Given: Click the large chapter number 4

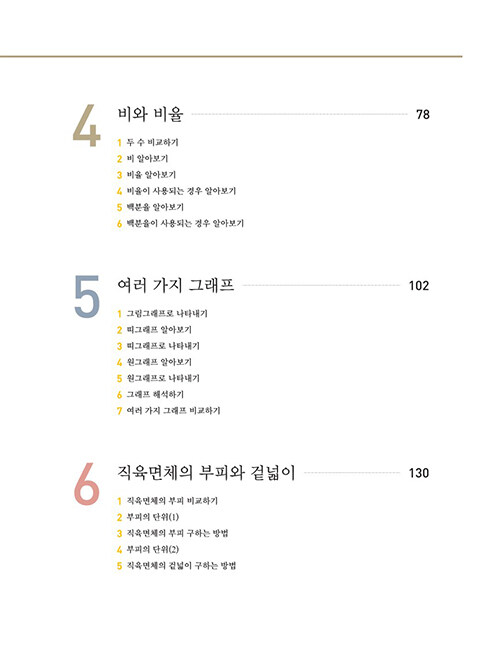Looking at the screenshot, I should pos(87,126).
